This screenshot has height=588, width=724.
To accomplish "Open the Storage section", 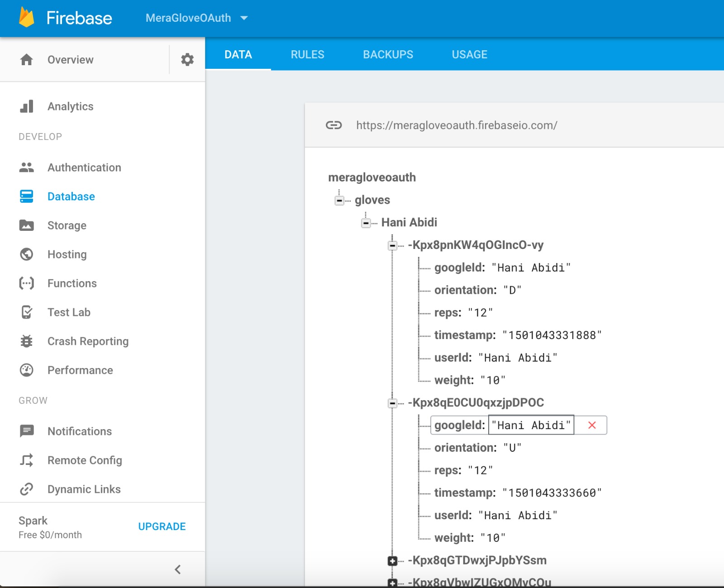I will click(x=67, y=225).
